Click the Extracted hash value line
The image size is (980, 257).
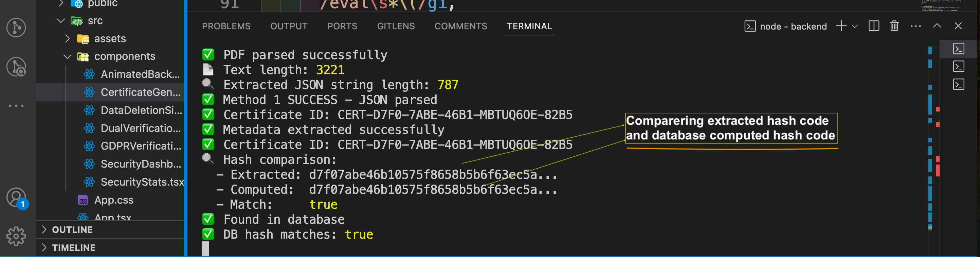point(386,175)
